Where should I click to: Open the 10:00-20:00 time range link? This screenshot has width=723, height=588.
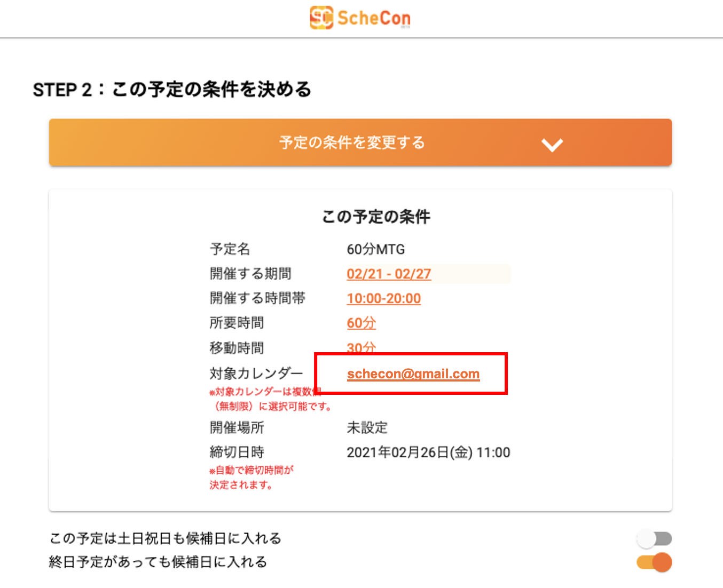pyautogui.click(x=384, y=298)
